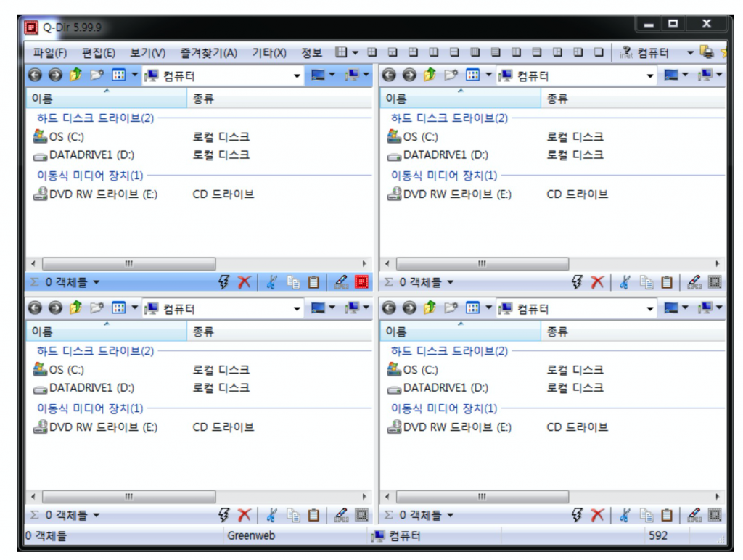Click paste clipboard icon in top-left pane
Image resolution: width=743 pixels, height=560 pixels.
tap(313, 282)
